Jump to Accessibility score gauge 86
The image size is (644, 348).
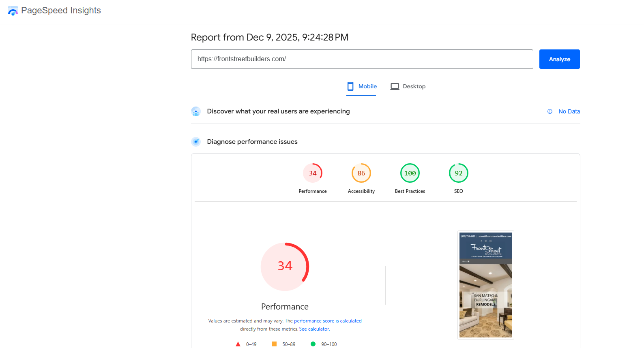click(x=361, y=173)
